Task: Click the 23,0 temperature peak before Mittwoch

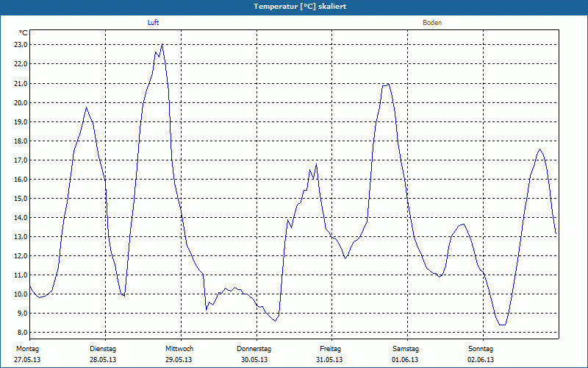Action: coord(162,44)
